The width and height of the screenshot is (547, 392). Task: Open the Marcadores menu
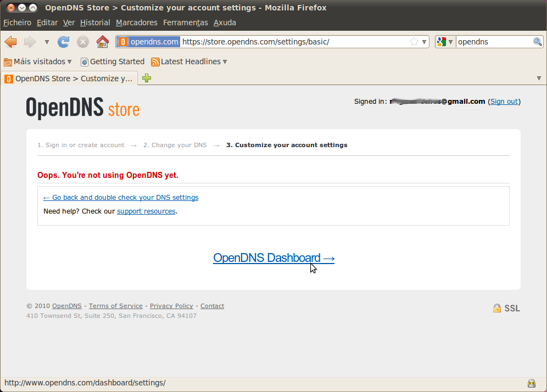coord(136,23)
